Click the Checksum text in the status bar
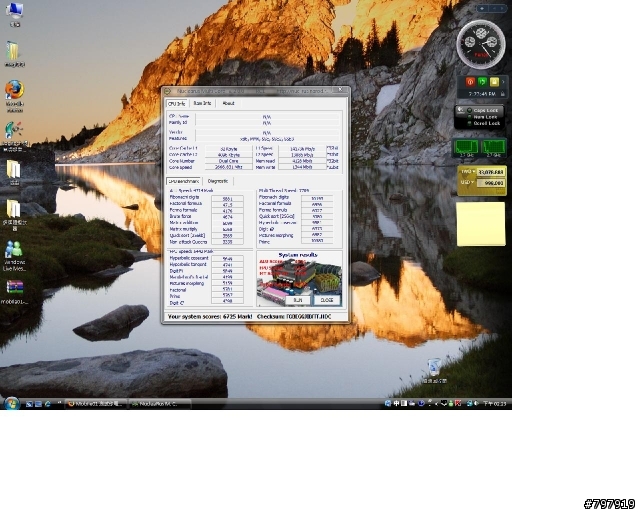Viewport: 640px width, 512px height. coord(294,317)
